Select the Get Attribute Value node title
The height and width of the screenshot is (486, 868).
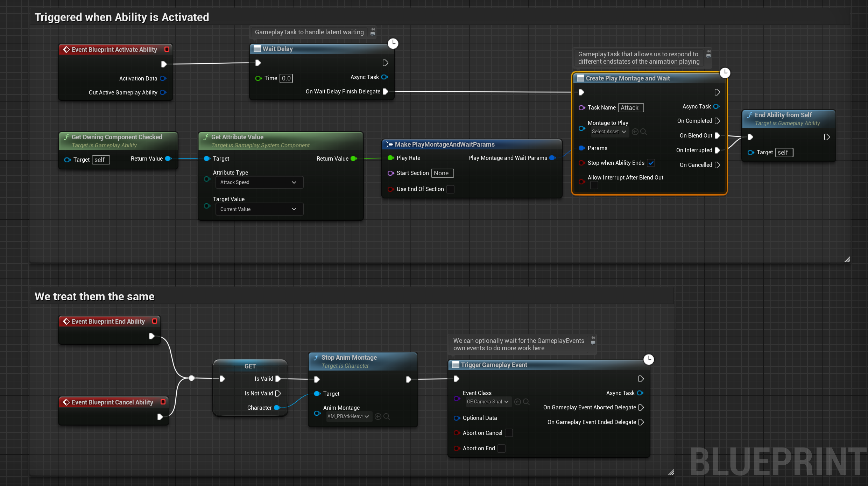(x=237, y=137)
